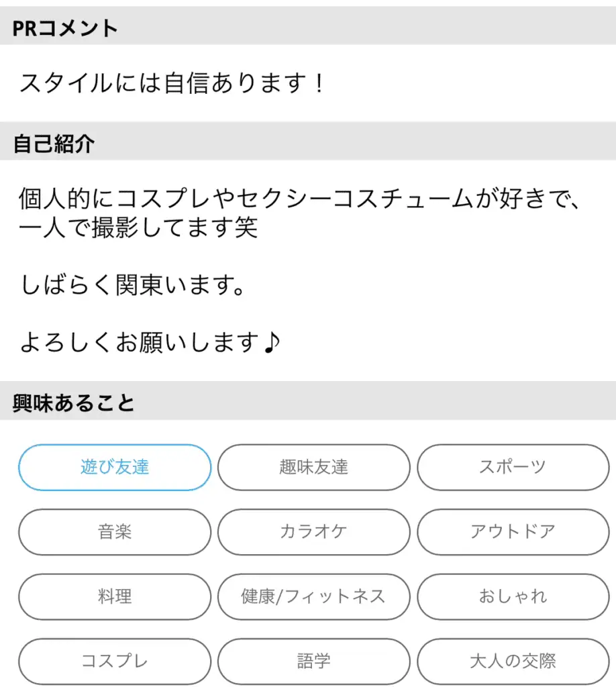Select the カラオケ interest pill
The width and height of the screenshot is (616, 687).
313,532
